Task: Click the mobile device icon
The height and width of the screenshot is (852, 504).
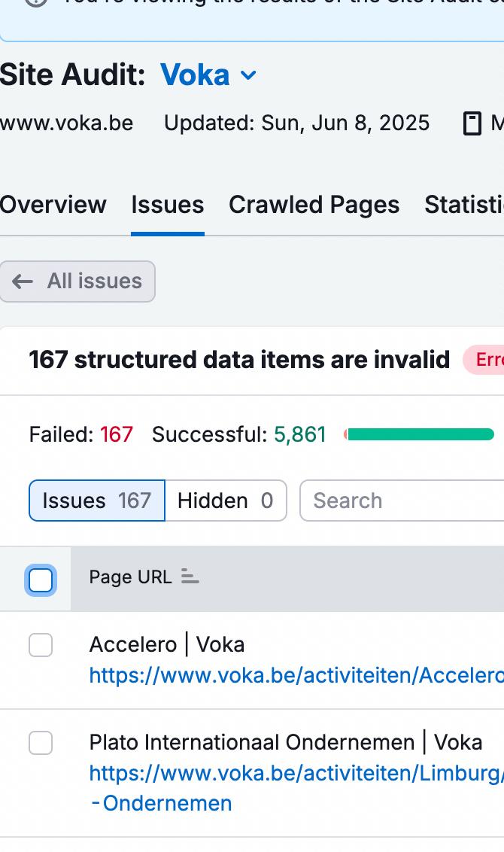Action: (472, 123)
